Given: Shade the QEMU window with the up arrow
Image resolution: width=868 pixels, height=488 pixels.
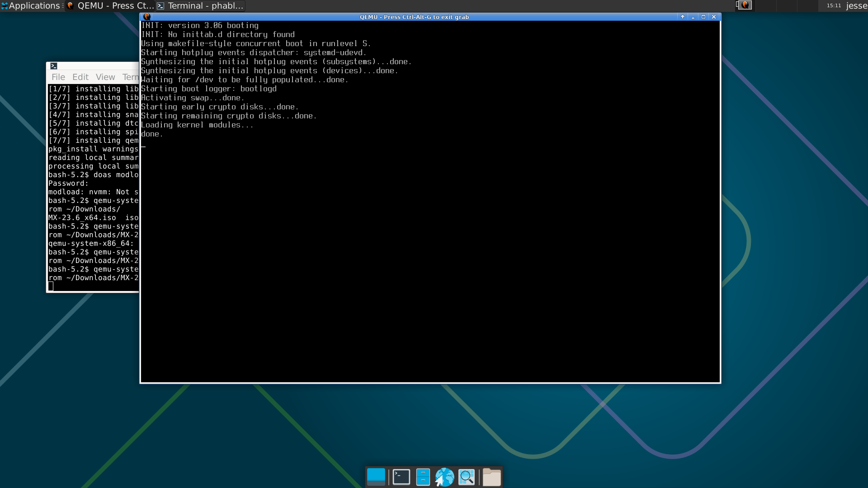Looking at the screenshot, I should [x=683, y=17].
